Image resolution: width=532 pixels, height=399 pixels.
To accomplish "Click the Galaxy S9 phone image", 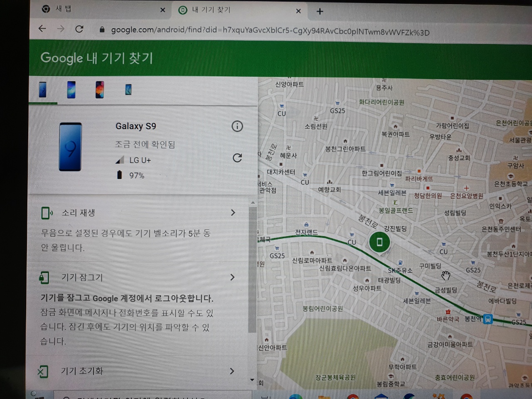I will pyautogui.click(x=70, y=147).
